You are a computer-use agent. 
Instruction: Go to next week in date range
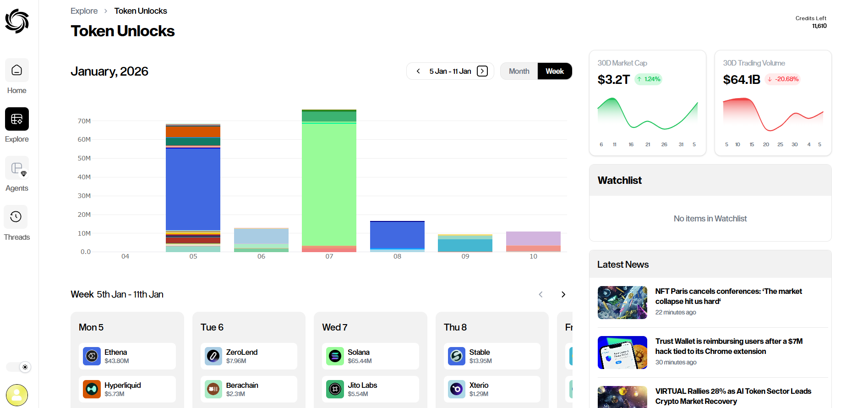pos(482,71)
